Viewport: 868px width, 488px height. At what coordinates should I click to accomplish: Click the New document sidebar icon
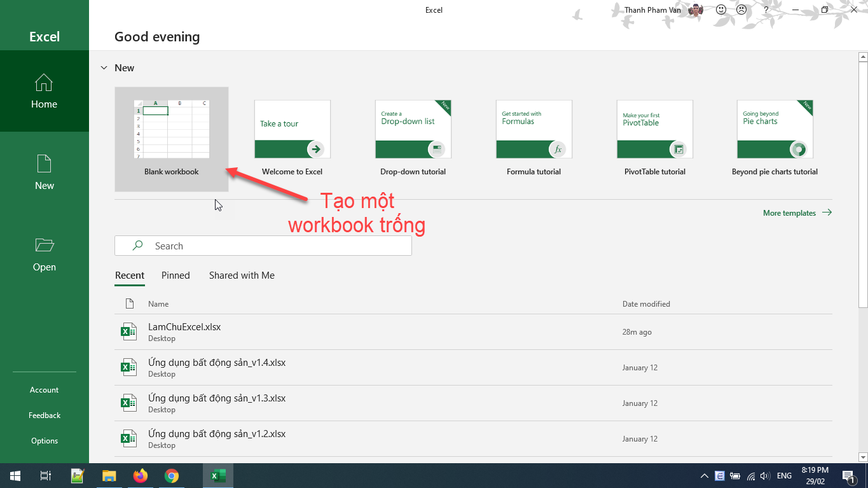(44, 164)
